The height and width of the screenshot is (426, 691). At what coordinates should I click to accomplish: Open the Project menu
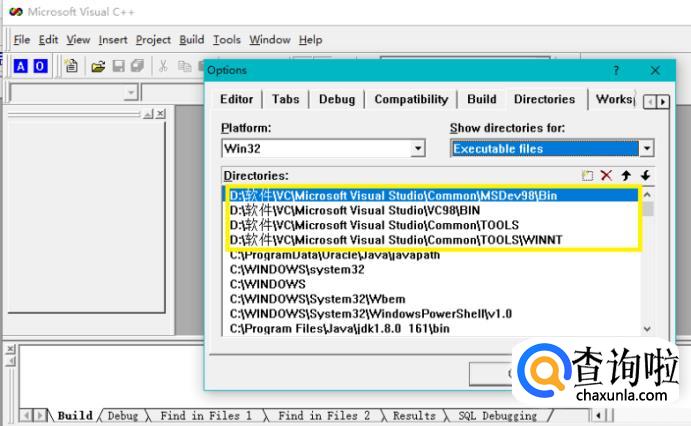[153, 40]
